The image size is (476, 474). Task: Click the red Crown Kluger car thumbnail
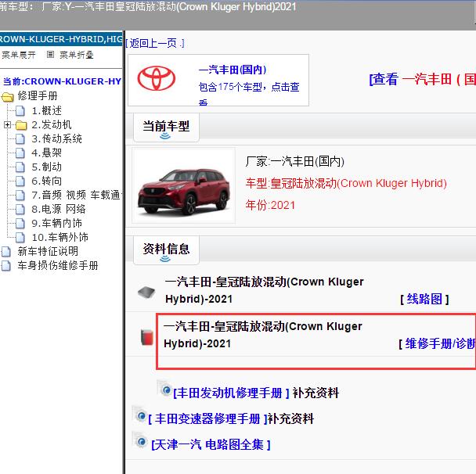pyautogui.click(x=183, y=186)
